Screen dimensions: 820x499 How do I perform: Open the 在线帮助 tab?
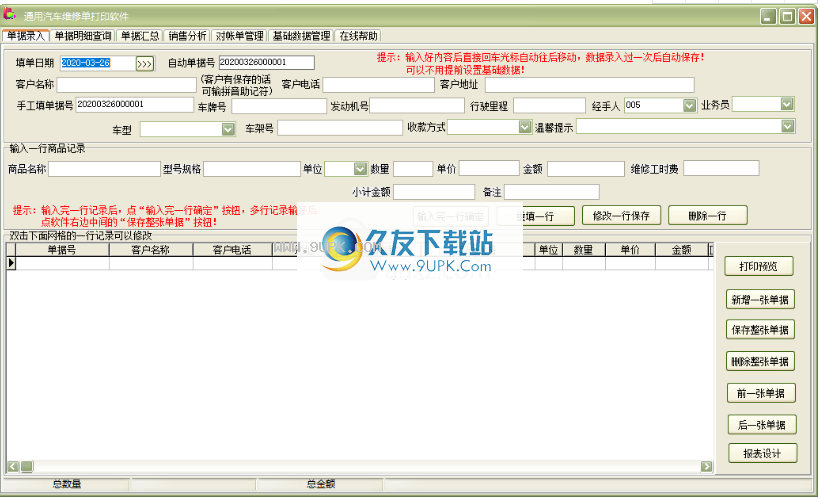click(358, 36)
